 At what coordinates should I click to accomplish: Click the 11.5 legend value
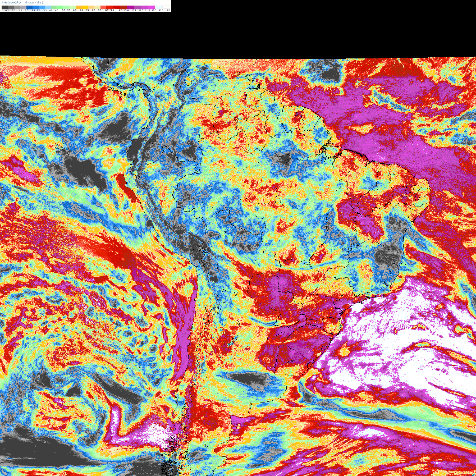[147, 10]
